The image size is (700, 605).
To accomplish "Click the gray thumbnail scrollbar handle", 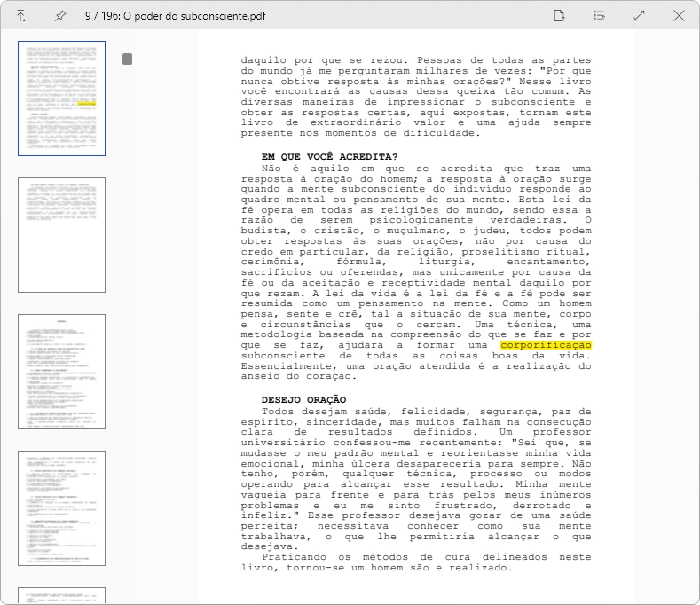I will pyautogui.click(x=127, y=59).
